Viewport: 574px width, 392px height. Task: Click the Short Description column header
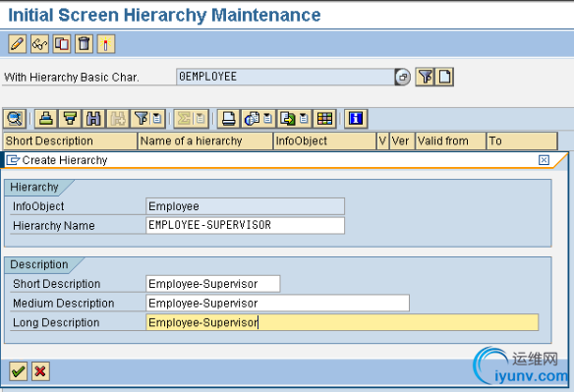click(x=71, y=140)
